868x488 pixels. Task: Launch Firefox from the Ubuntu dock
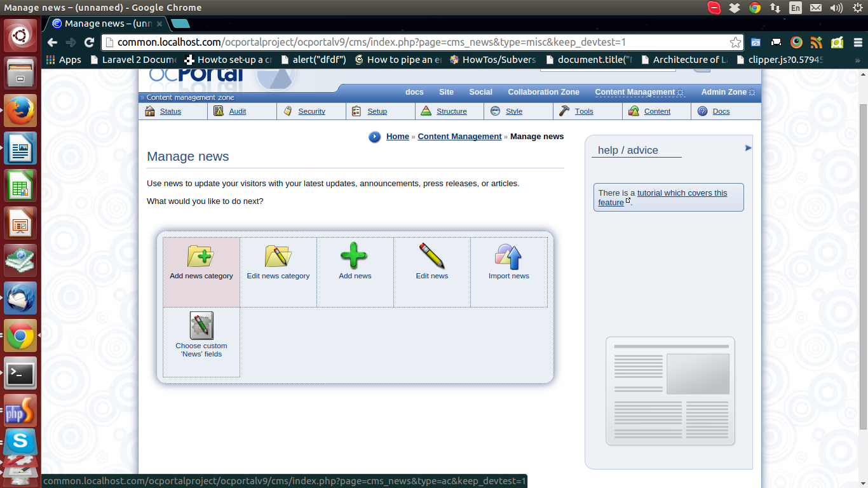[20, 111]
